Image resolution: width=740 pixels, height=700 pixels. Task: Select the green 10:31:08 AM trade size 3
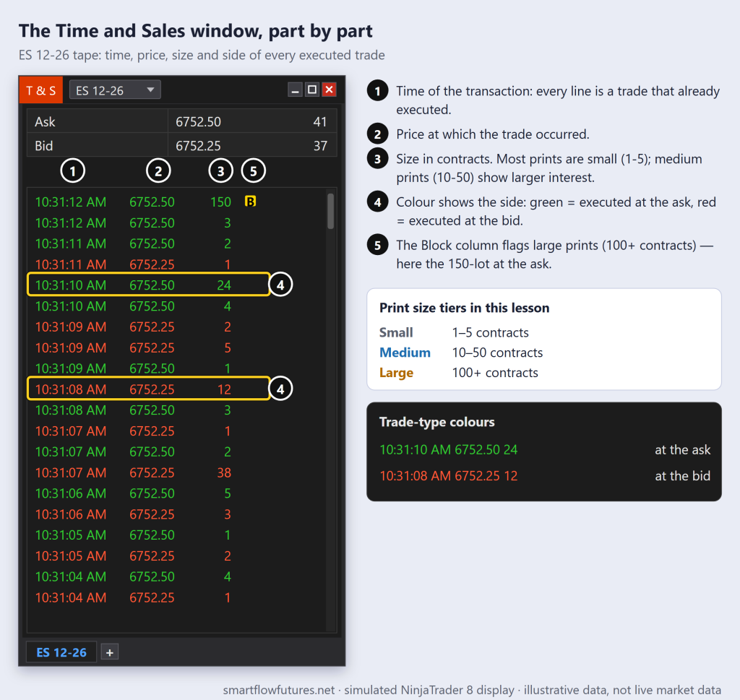point(176,410)
